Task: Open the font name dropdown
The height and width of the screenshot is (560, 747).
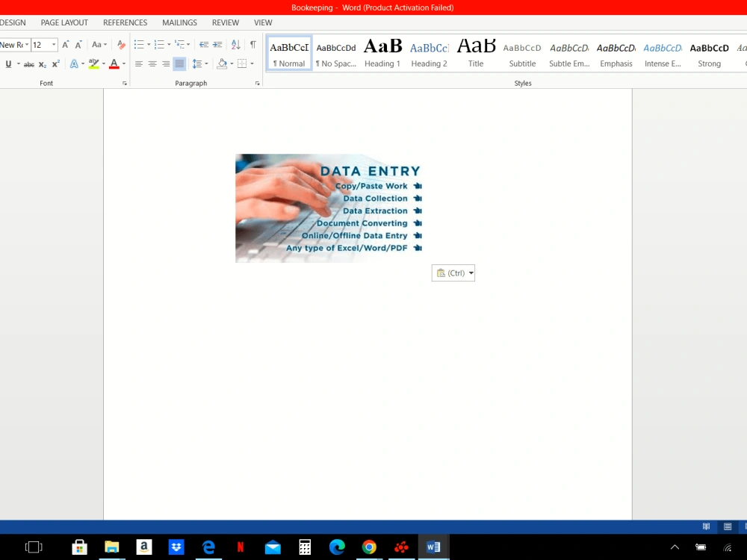Action: 27,45
